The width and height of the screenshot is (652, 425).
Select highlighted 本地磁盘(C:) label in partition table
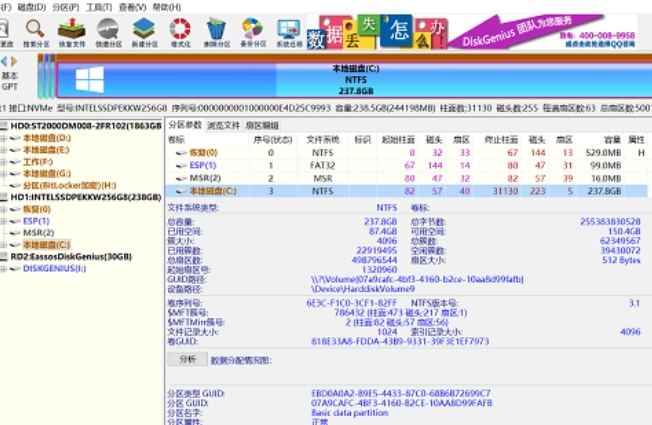point(213,191)
